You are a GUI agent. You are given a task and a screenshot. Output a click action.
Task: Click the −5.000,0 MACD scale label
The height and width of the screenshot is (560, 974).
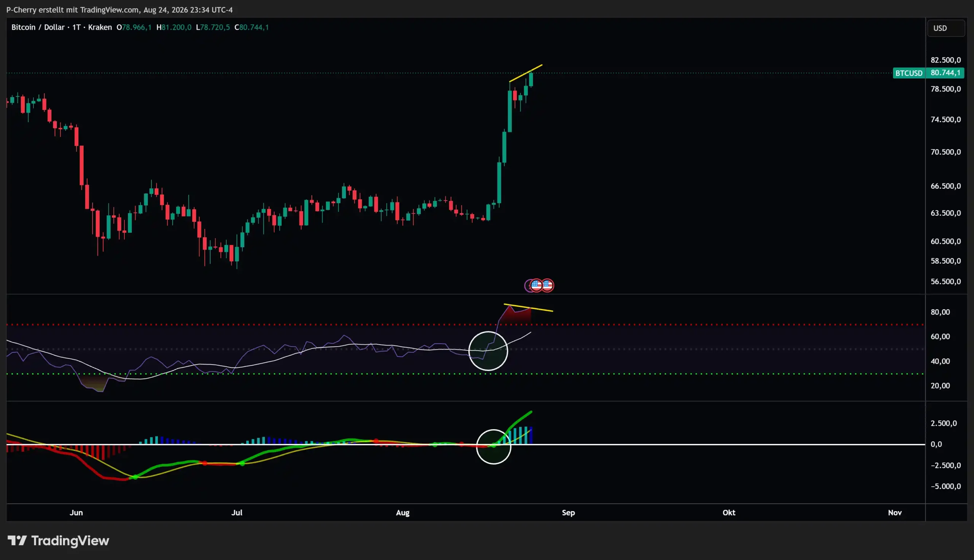pyautogui.click(x=945, y=487)
